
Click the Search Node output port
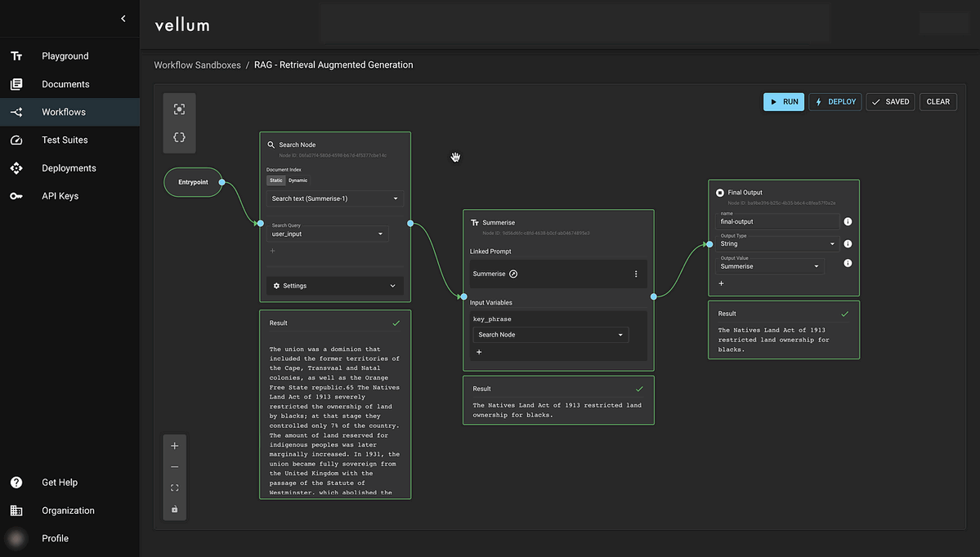pyautogui.click(x=410, y=224)
